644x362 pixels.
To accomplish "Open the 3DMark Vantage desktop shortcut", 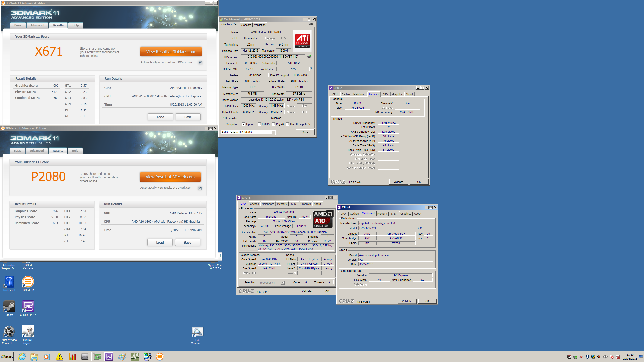I will pos(28,266).
